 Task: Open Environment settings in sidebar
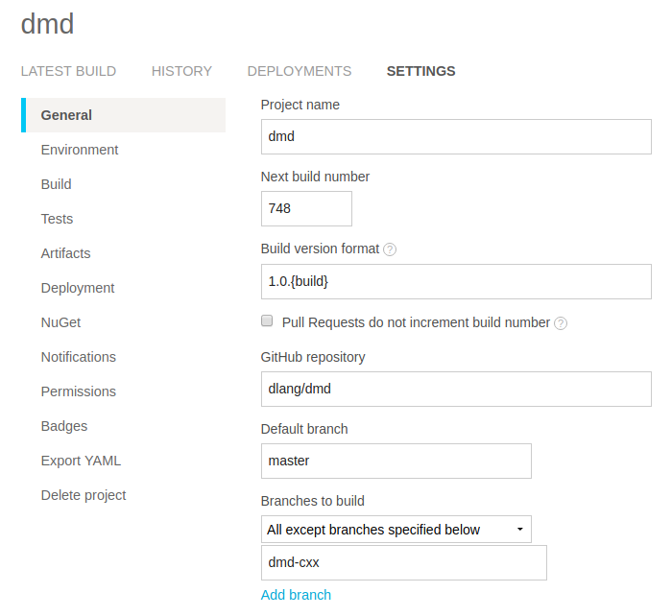[x=80, y=150]
